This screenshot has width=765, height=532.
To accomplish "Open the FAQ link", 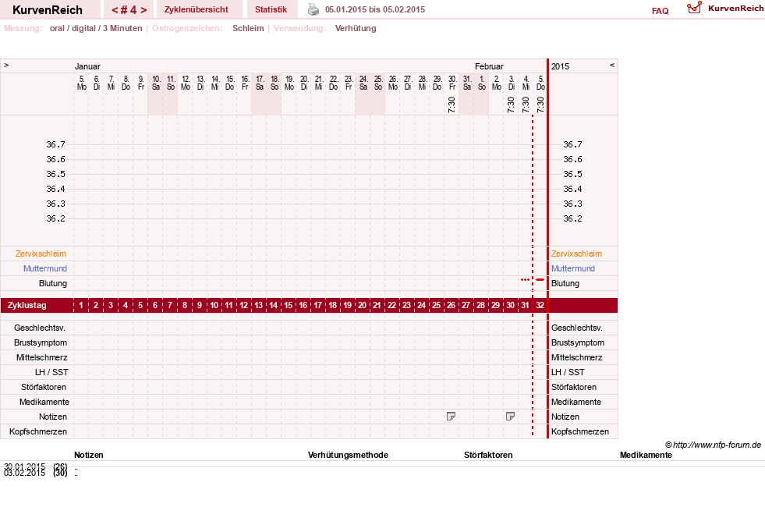I will pos(660,11).
